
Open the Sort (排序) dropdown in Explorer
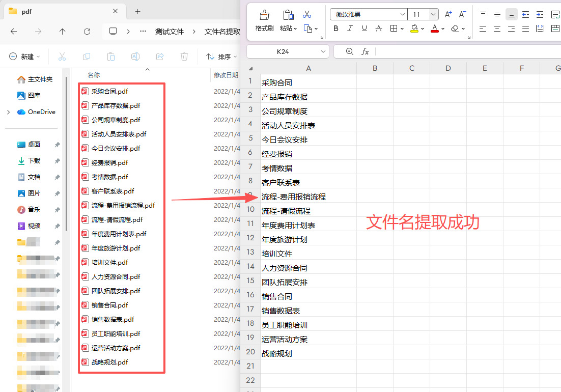[x=221, y=57]
